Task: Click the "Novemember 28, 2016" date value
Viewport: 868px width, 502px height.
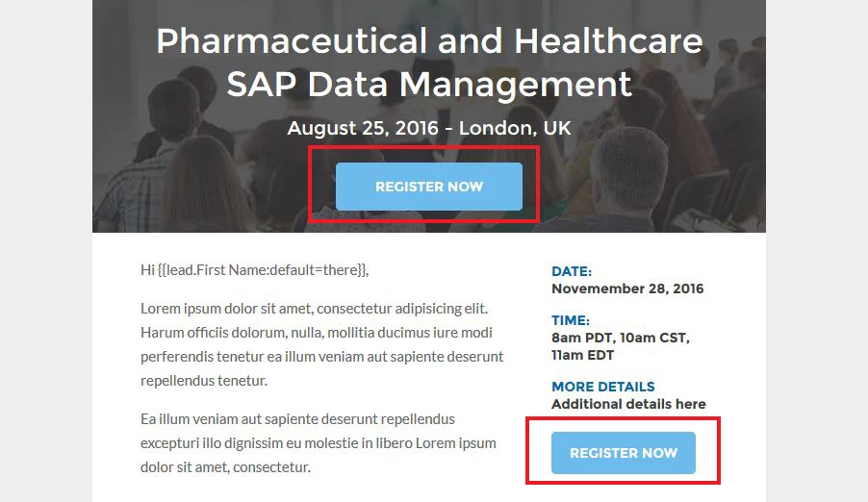Action: (627, 289)
